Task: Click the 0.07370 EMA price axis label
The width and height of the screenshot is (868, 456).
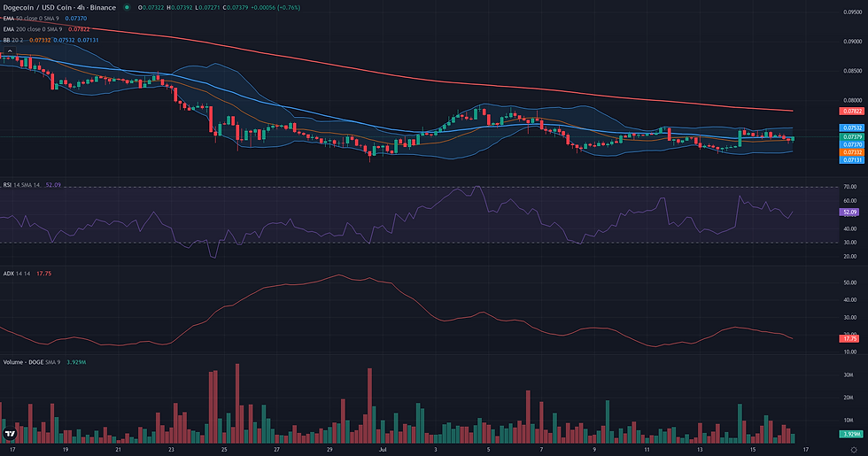Action: pos(852,144)
